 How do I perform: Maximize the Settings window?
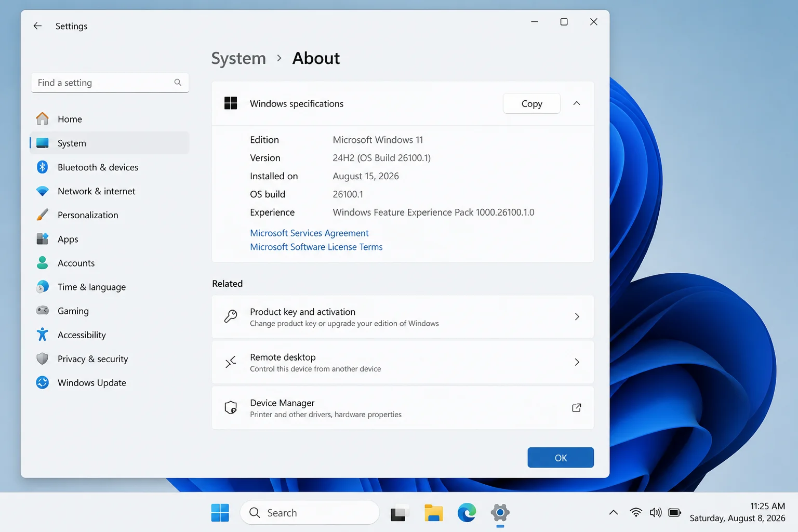pos(564,22)
